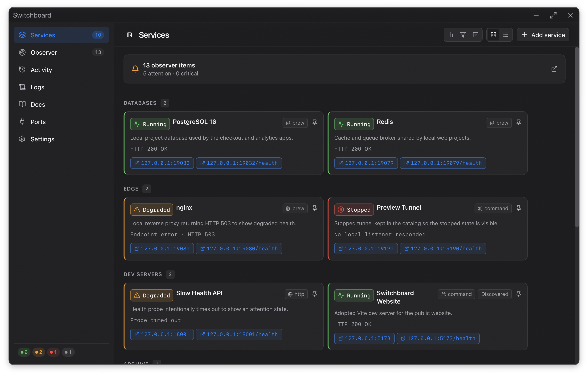This screenshot has height=375, width=588.
Task: Toggle selection mode checkbox icon
Action: click(x=476, y=35)
